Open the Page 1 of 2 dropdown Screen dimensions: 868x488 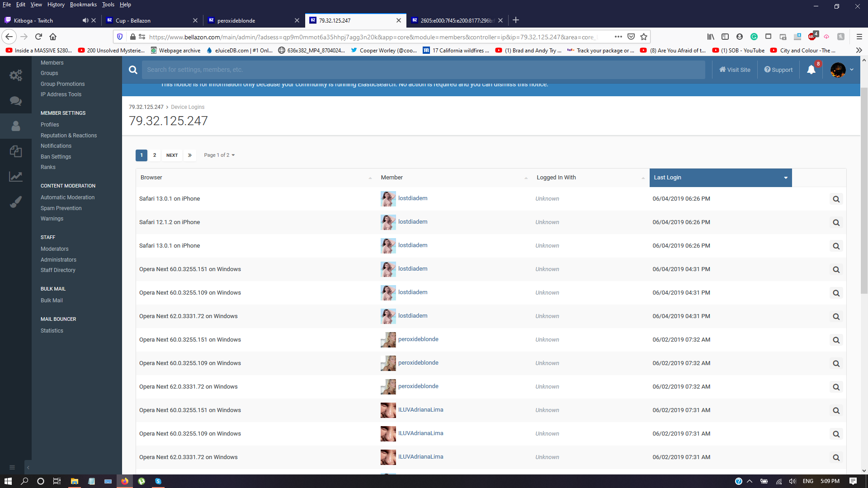(219, 155)
